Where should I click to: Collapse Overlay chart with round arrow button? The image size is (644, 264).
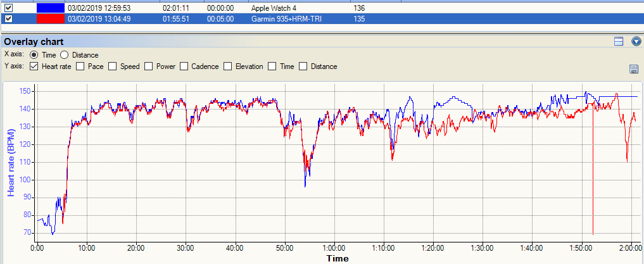click(x=636, y=41)
